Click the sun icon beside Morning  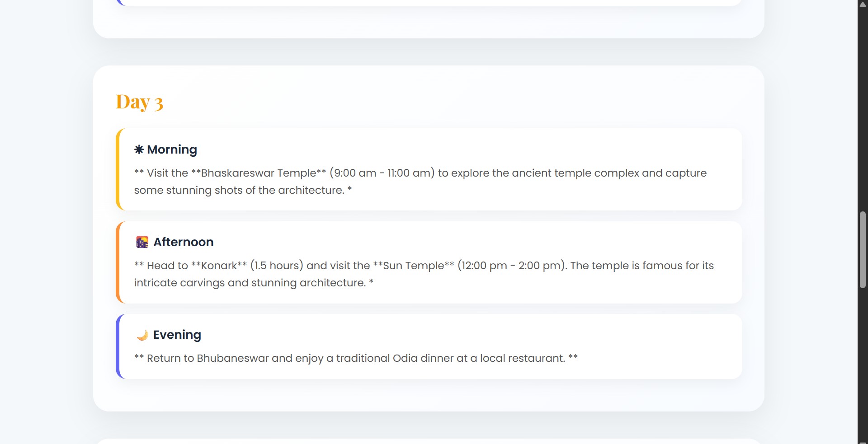[x=139, y=149]
